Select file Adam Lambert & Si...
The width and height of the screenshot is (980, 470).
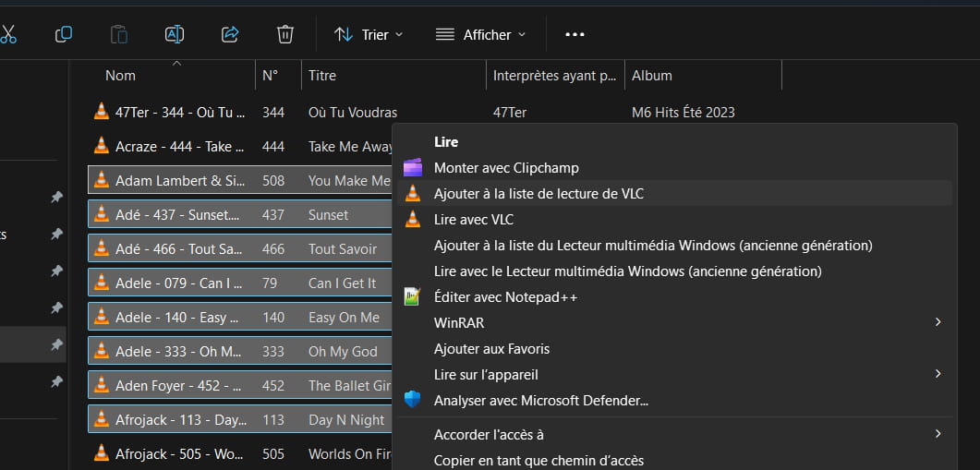181,181
